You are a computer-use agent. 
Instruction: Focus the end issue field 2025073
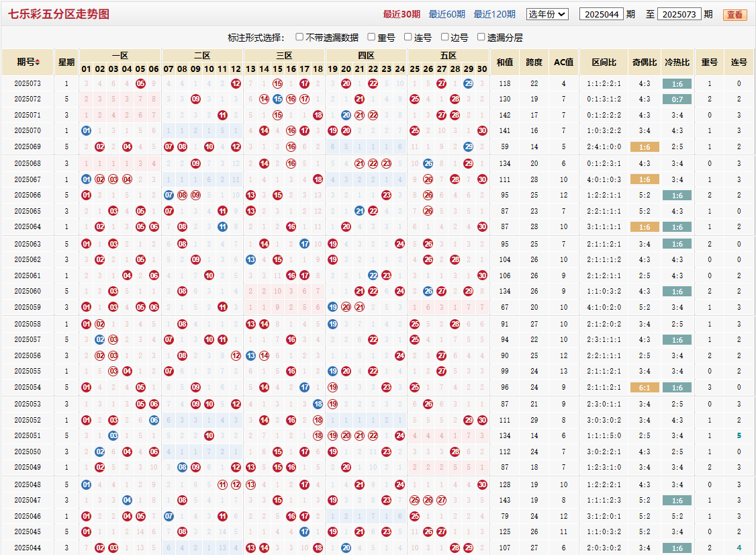[679, 14]
